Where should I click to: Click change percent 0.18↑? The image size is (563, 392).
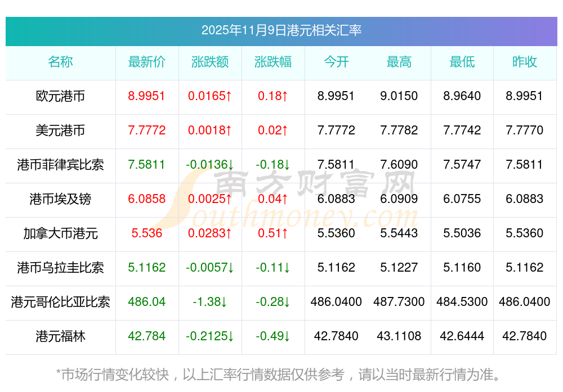pyautogui.click(x=273, y=96)
